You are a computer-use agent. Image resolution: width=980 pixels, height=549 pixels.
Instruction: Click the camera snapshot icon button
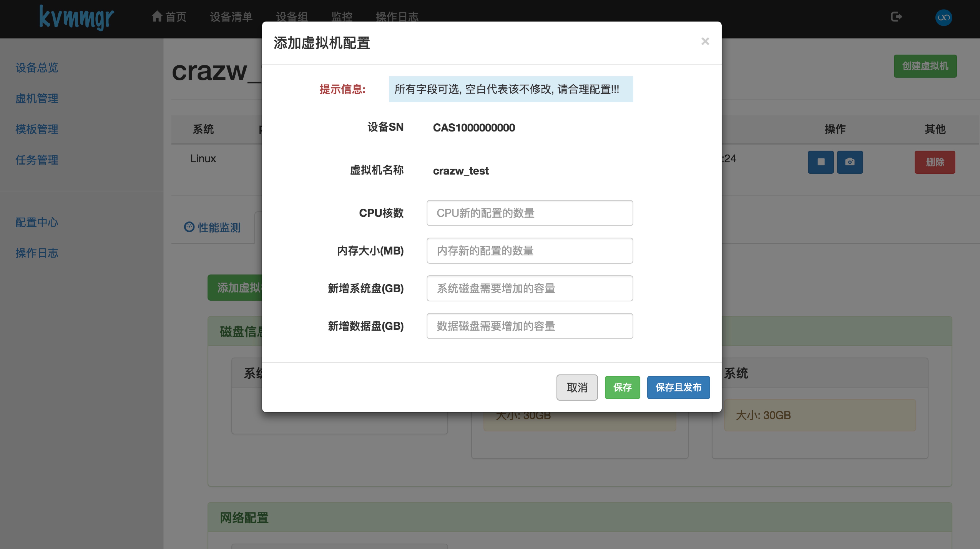click(850, 162)
